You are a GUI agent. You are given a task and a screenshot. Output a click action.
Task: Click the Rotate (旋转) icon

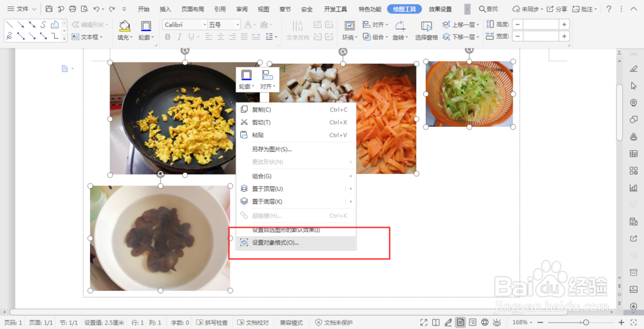coord(400,26)
